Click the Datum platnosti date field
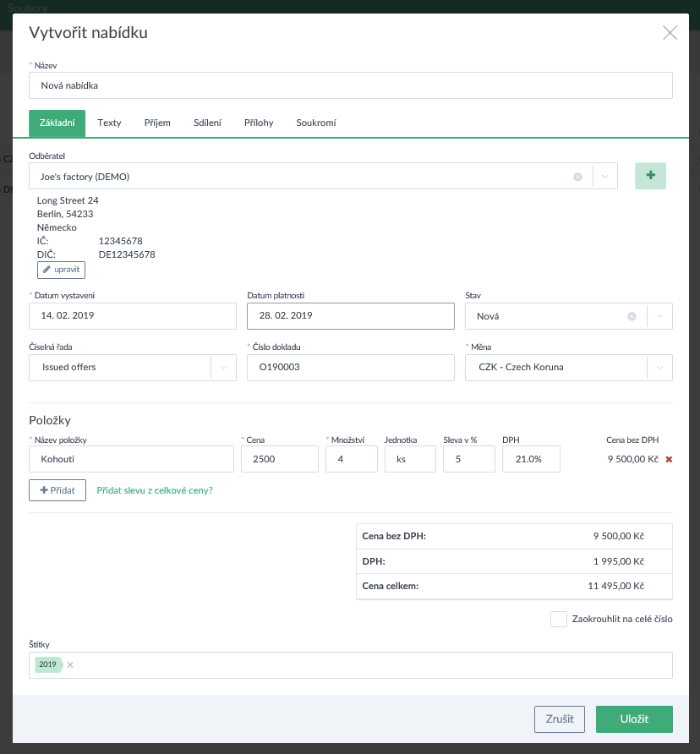This screenshot has height=754, width=700. click(x=350, y=316)
